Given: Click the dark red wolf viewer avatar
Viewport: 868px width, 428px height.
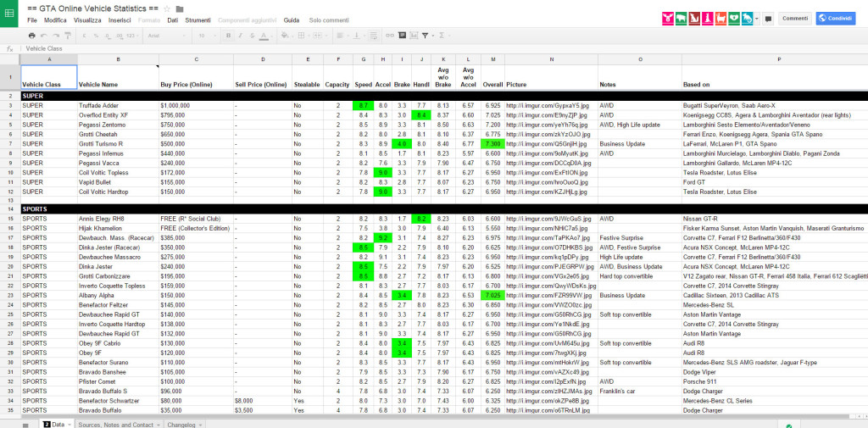Looking at the screenshot, I should point(694,19).
